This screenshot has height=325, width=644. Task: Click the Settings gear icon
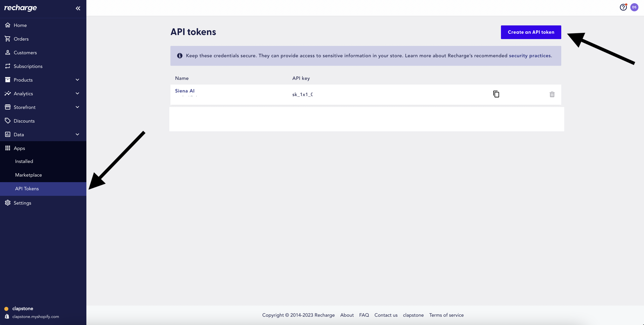click(x=8, y=203)
